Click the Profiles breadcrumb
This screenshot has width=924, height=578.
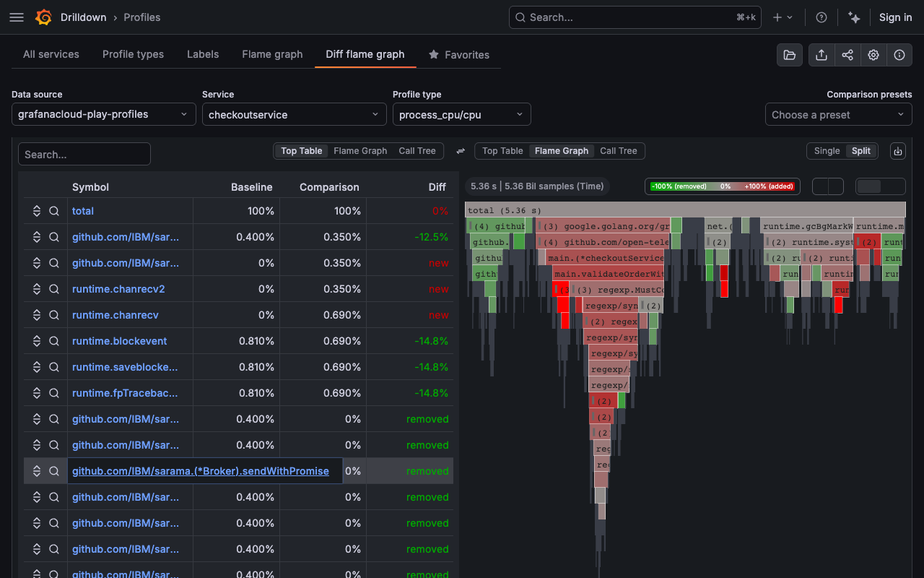(x=142, y=17)
